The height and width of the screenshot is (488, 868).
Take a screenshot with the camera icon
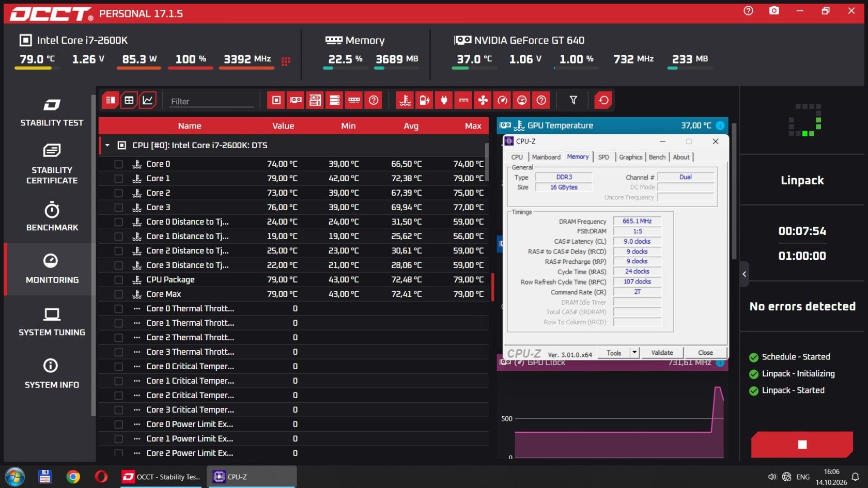pos(774,11)
